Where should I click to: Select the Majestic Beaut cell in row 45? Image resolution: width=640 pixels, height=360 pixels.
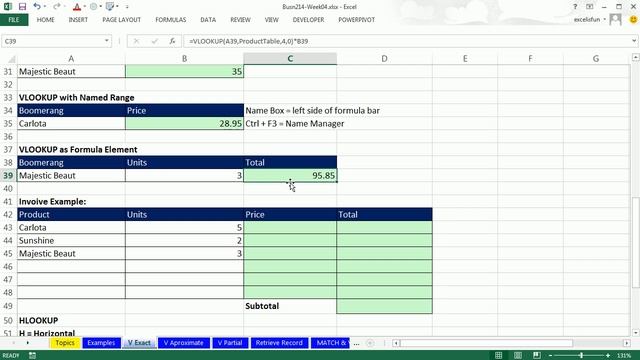tap(71, 253)
